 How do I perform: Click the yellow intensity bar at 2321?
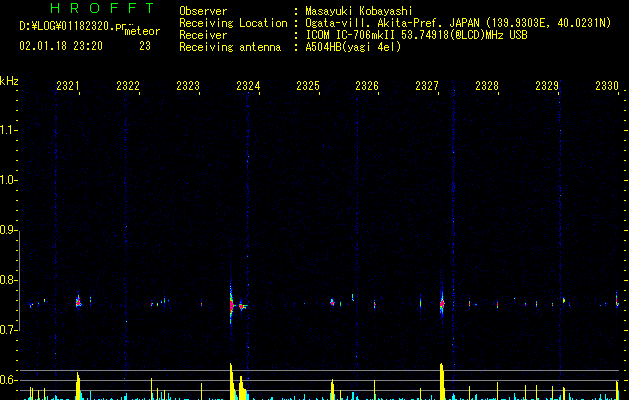pyautogui.click(x=78, y=386)
